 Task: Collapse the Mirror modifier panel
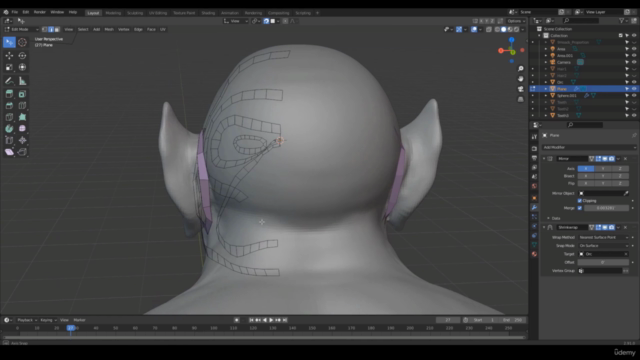pos(544,158)
